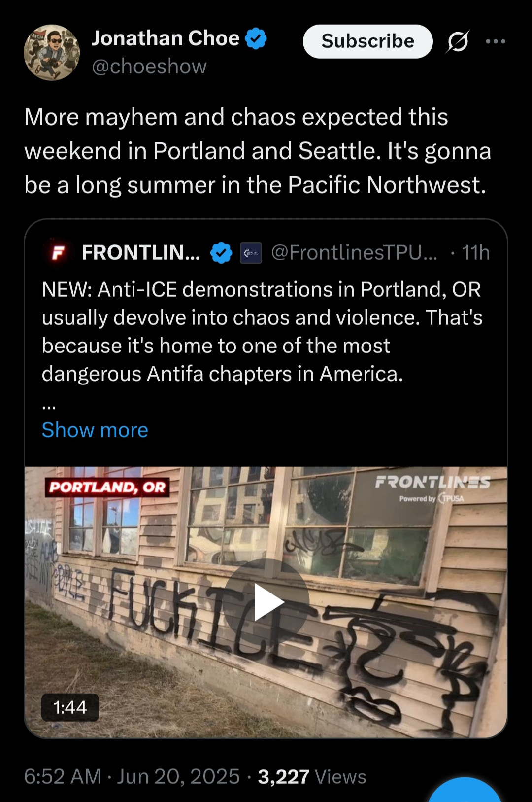Image resolution: width=532 pixels, height=802 pixels.
Task: Click the 11h timestamp on quoted post
Action: [x=476, y=253]
